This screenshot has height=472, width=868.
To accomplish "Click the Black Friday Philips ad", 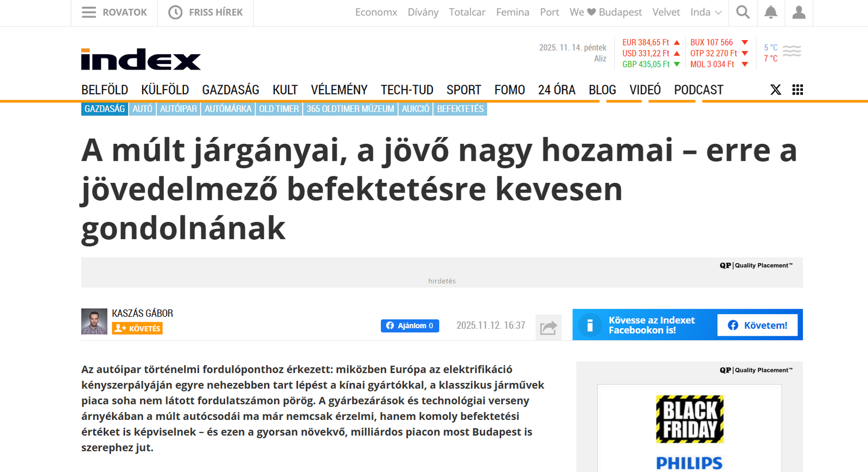I will click(689, 429).
